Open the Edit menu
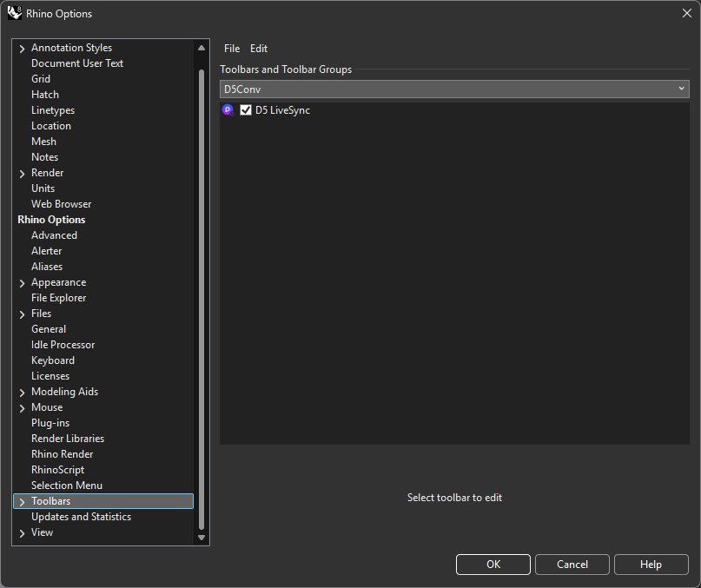Screen dimensions: 701x588 coord(258,49)
